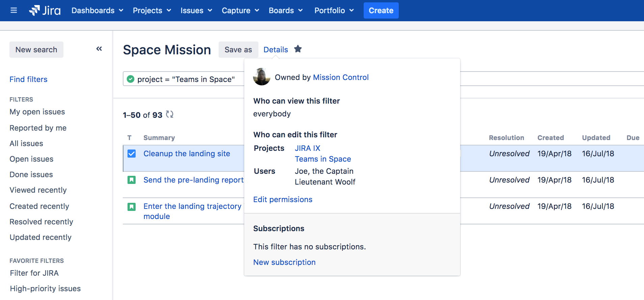
Task: Click the user Lieutenant Woolf
Action: (x=325, y=182)
